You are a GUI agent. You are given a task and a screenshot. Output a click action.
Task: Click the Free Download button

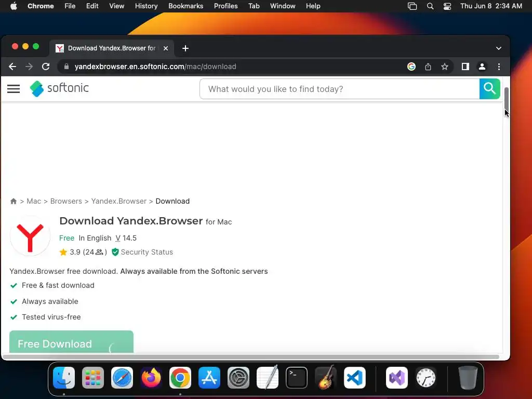[71, 342]
